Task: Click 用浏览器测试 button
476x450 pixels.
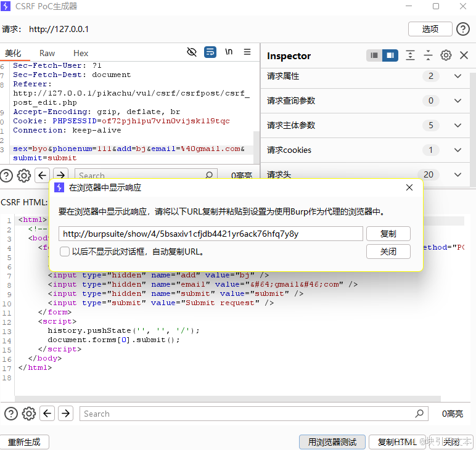Action: point(332,442)
